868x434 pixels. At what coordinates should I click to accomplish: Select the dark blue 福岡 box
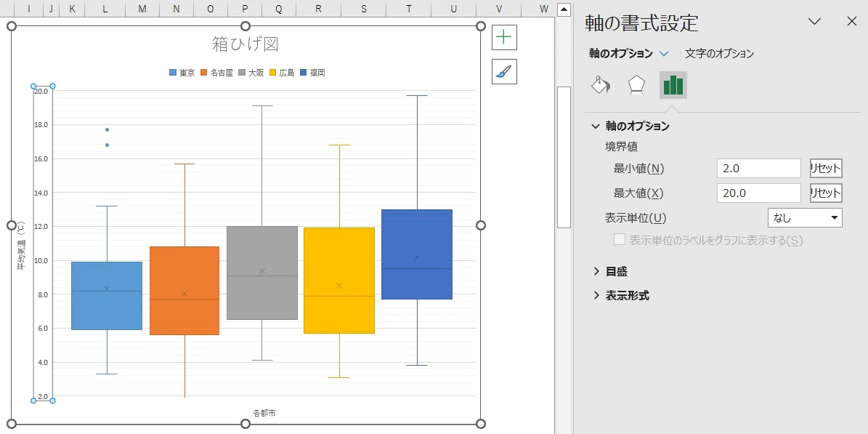(417, 254)
